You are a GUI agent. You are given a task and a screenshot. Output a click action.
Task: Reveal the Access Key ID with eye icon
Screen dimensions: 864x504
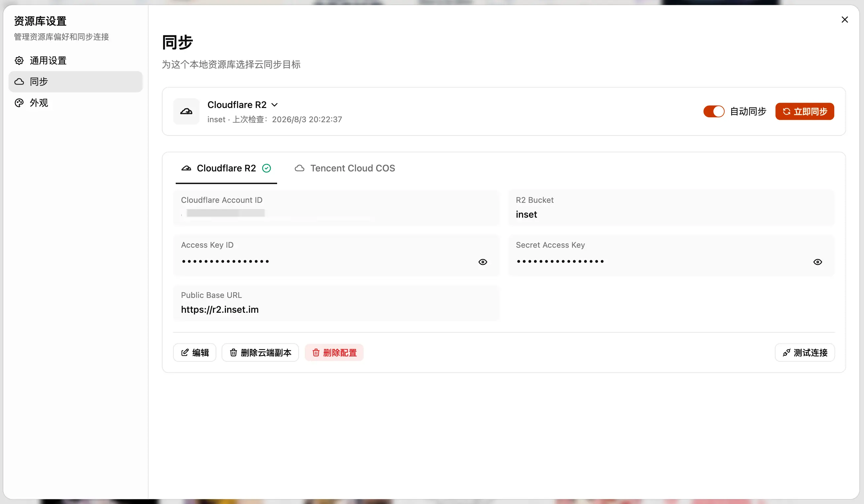tap(483, 262)
